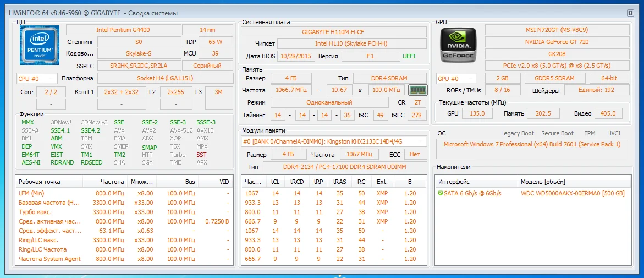Click the 64-bit bus width field
This screenshot has height=278, width=644.
pos(609,78)
